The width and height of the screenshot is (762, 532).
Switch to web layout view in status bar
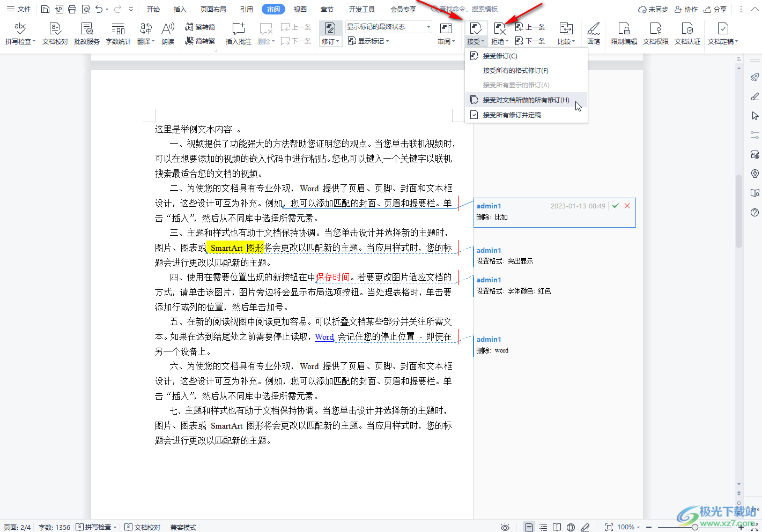tap(571, 527)
